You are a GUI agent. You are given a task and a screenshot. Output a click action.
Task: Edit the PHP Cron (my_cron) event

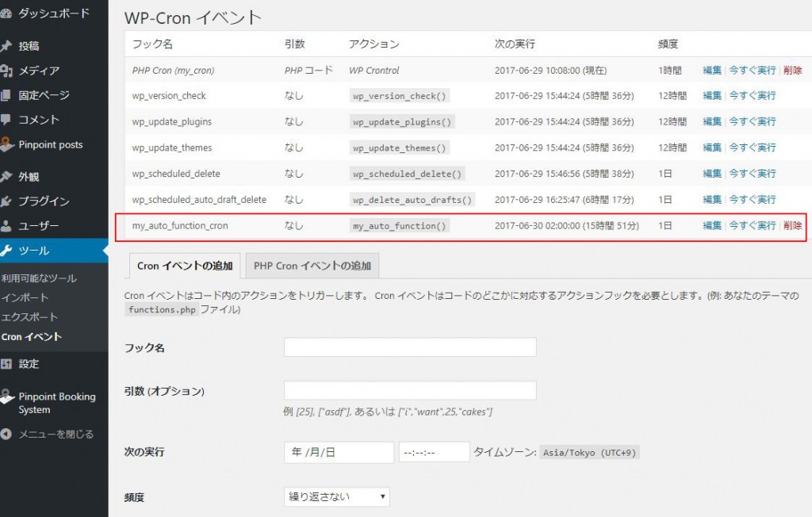tap(712, 71)
